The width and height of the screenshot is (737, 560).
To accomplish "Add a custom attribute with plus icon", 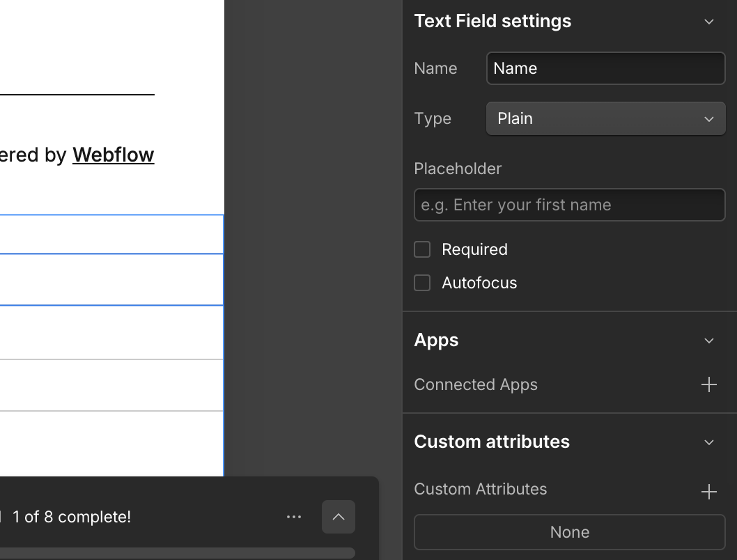I will point(708,492).
